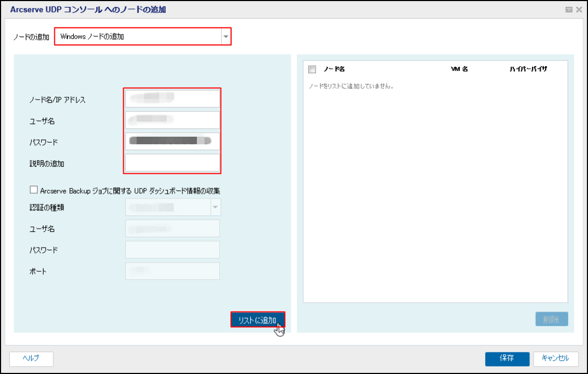
Task: Close the dialog with the X icon
Action: (579, 10)
